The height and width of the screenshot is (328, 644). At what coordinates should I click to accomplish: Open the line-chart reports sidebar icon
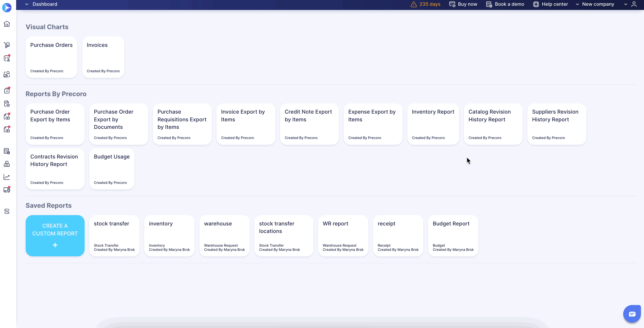pos(7,177)
